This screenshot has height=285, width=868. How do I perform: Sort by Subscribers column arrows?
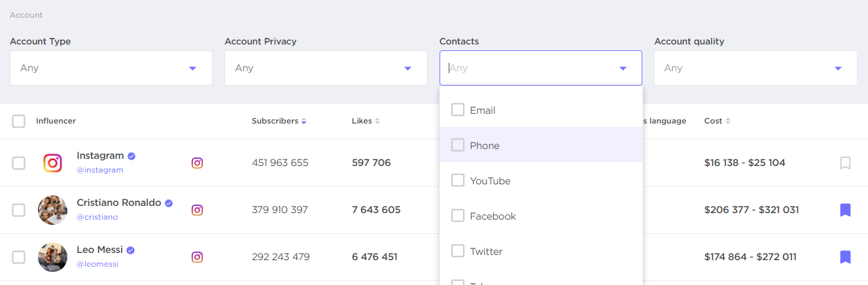pyautogui.click(x=304, y=121)
